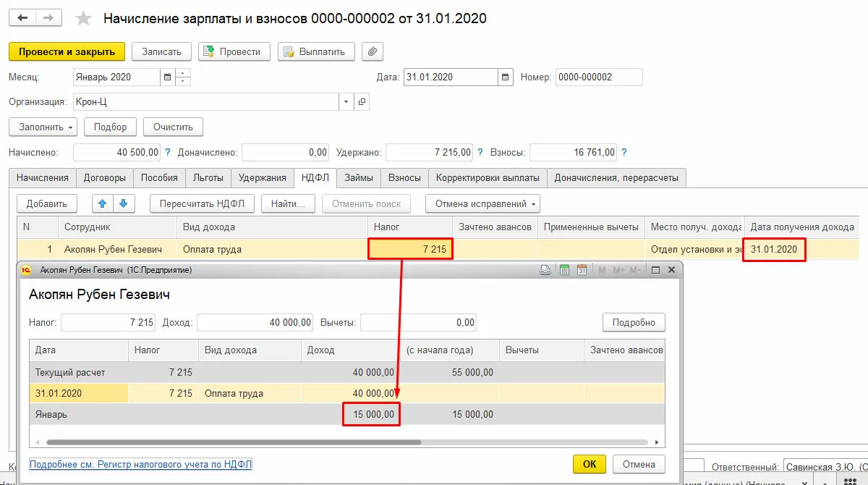Go forward with the right arrow button
This screenshot has height=485, width=868.
click(x=48, y=18)
